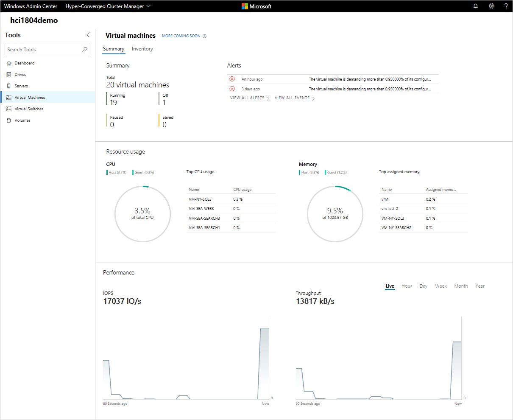The width and height of the screenshot is (513, 420).
Task: Open the settings gear
Action: click(491, 6)
